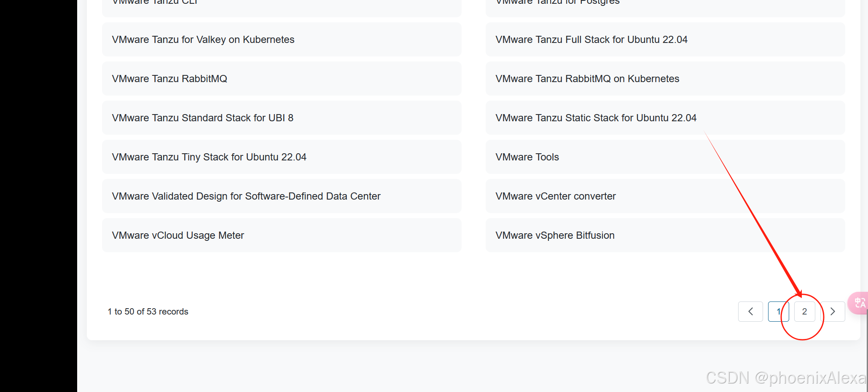Open VMware Tools product
The width and height of the screenshot is (868, 392).
pyautogui.click(x=665, y=157)
